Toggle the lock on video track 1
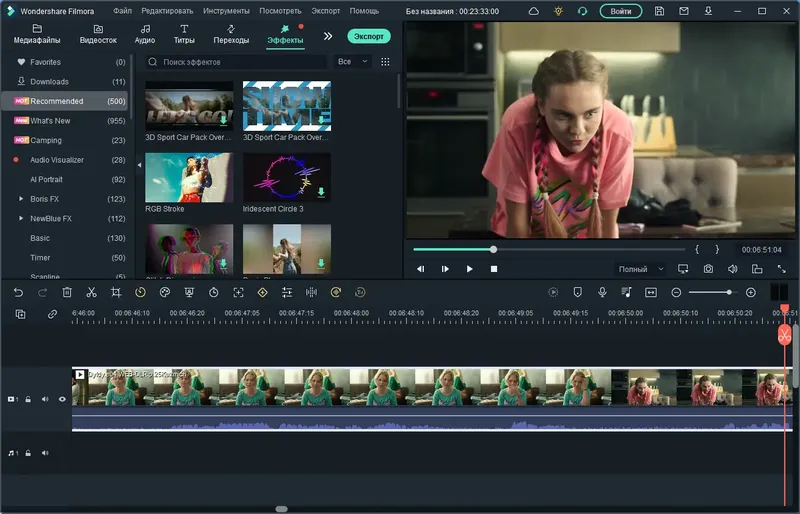The height and width of the screenshot is (514, 800). tap(29, 399)
